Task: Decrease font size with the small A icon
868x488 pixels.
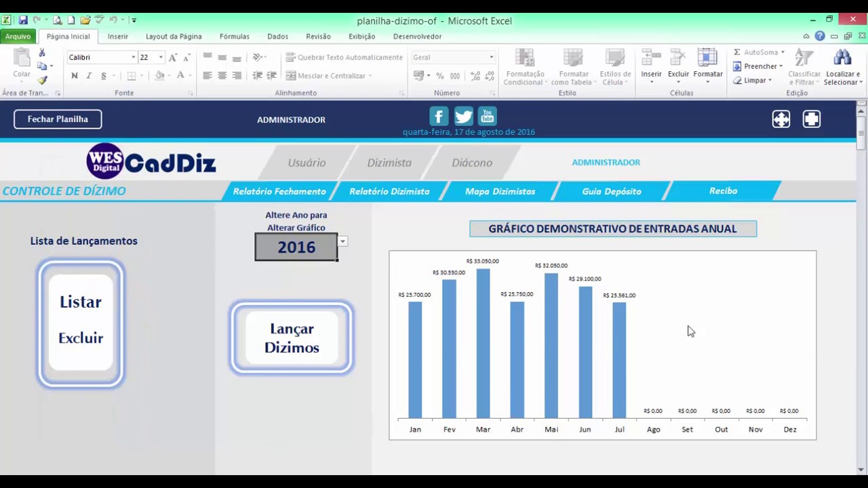Action: pyautogui.click(x=186, y=58)
